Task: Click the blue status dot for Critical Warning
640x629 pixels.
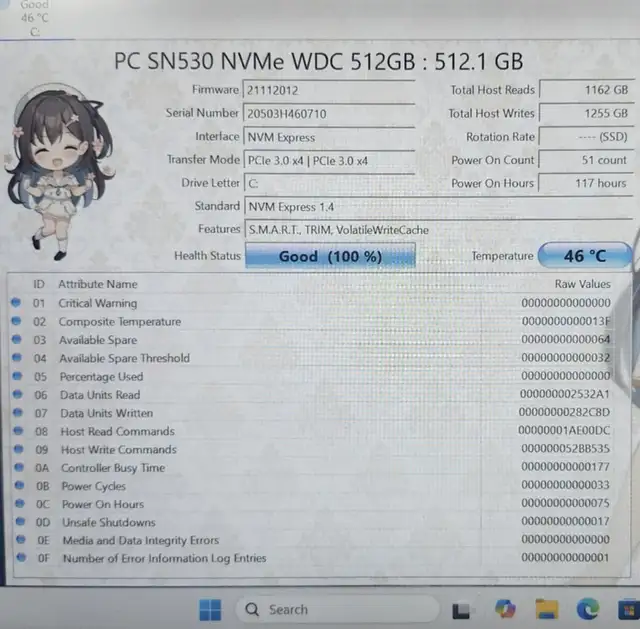Action: (16, 302)
